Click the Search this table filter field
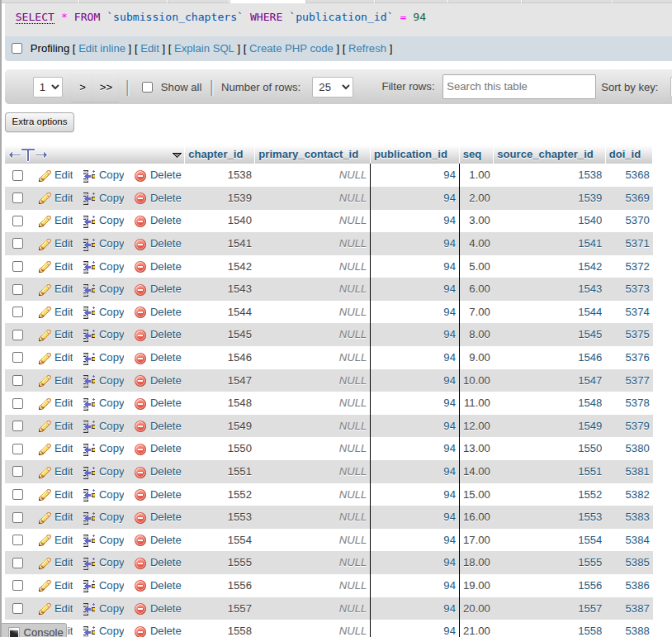672x637 pixels. (518, 87)
